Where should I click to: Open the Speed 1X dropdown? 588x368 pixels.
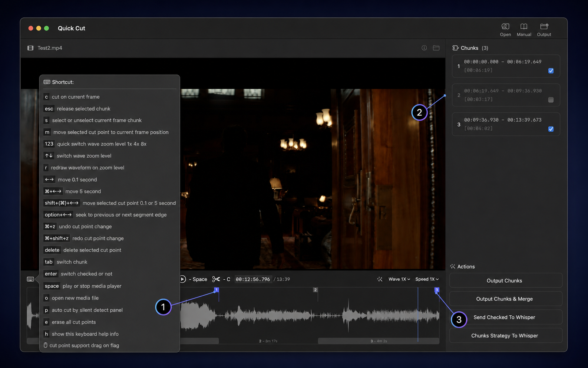pos(427,279)
